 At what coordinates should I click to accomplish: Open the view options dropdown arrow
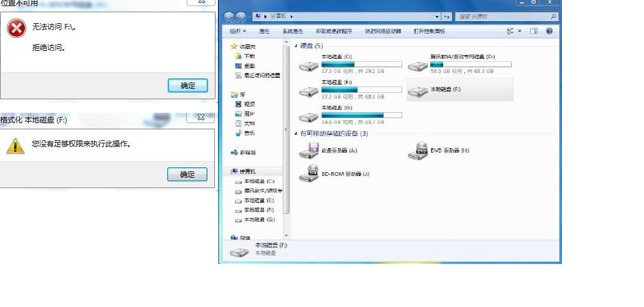tap(520, 31)
